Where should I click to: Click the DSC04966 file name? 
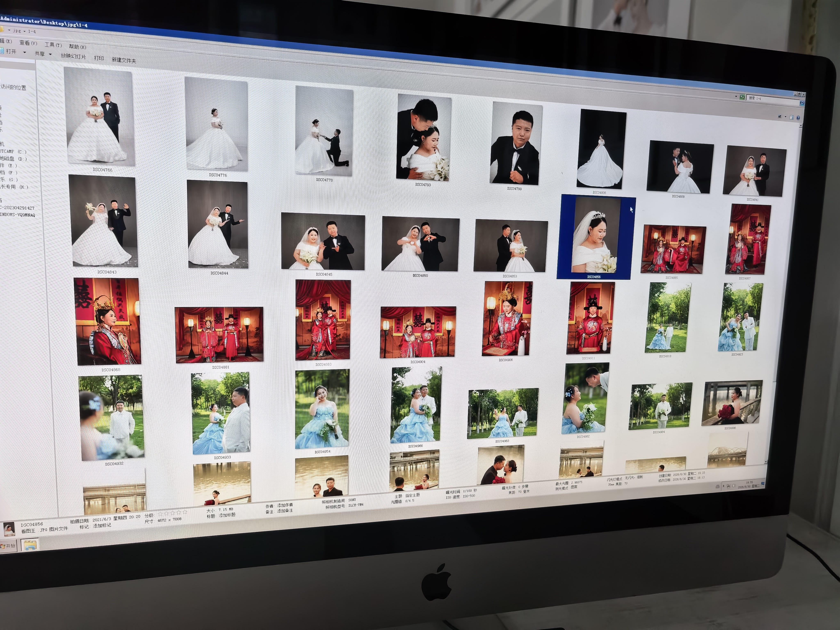(415, 446)
